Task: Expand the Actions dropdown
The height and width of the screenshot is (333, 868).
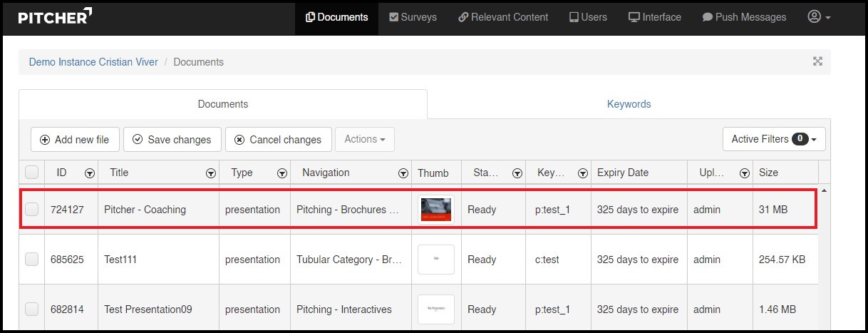Action: [364, 139]
